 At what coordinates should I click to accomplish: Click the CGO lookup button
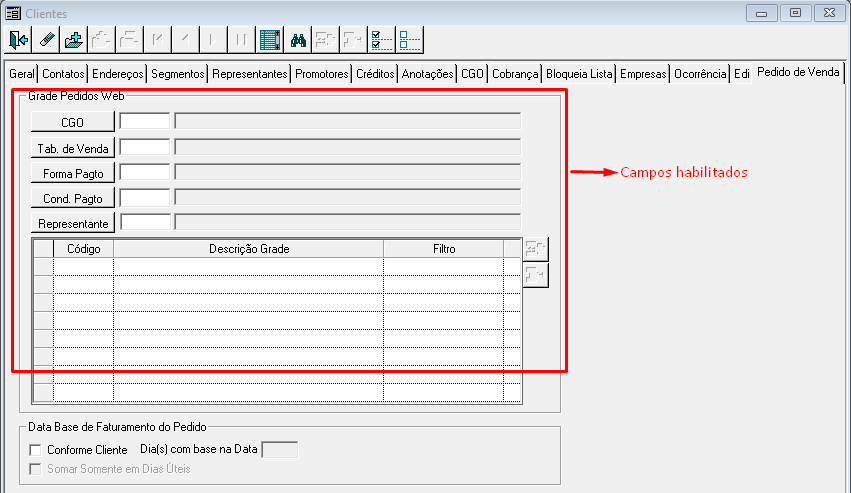coord(73,122)
